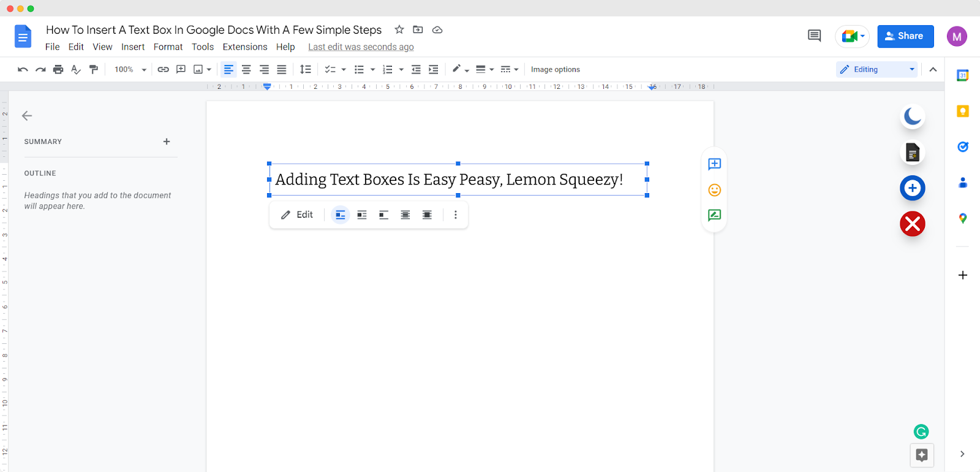
Task: Get add-ons with the side panel plus
Action: 963,275
